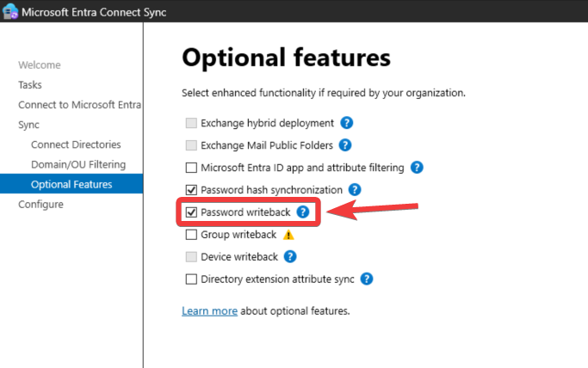Select the Optional Features step
Image resolution: width=588 pixels, height=368 pixels.
click(x=71, y=184)
